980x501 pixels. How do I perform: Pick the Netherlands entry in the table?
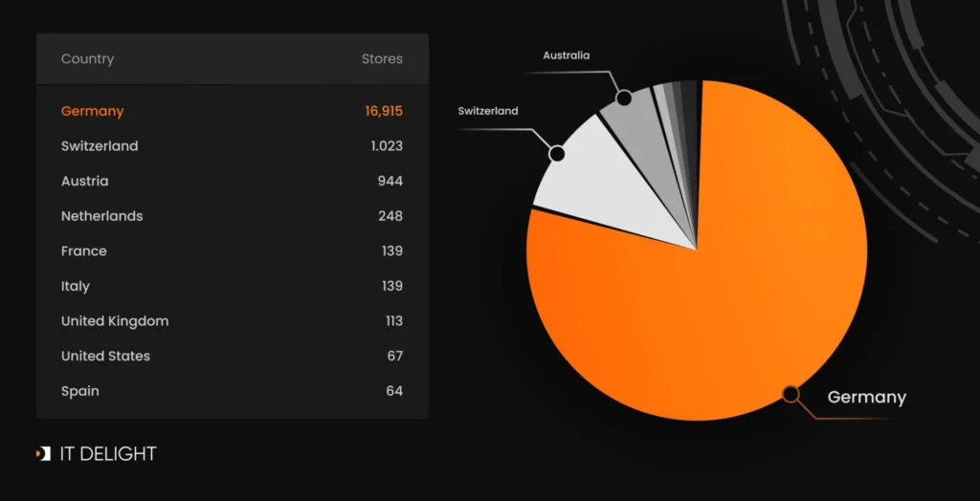(x=101, y=216)
